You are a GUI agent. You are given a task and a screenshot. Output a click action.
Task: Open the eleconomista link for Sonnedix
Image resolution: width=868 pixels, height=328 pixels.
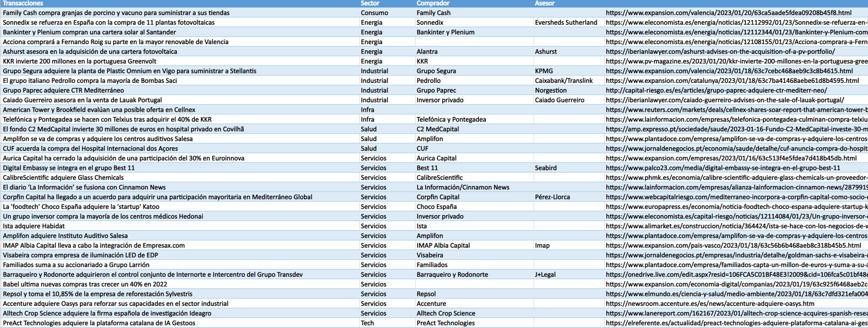click(737, 23)
